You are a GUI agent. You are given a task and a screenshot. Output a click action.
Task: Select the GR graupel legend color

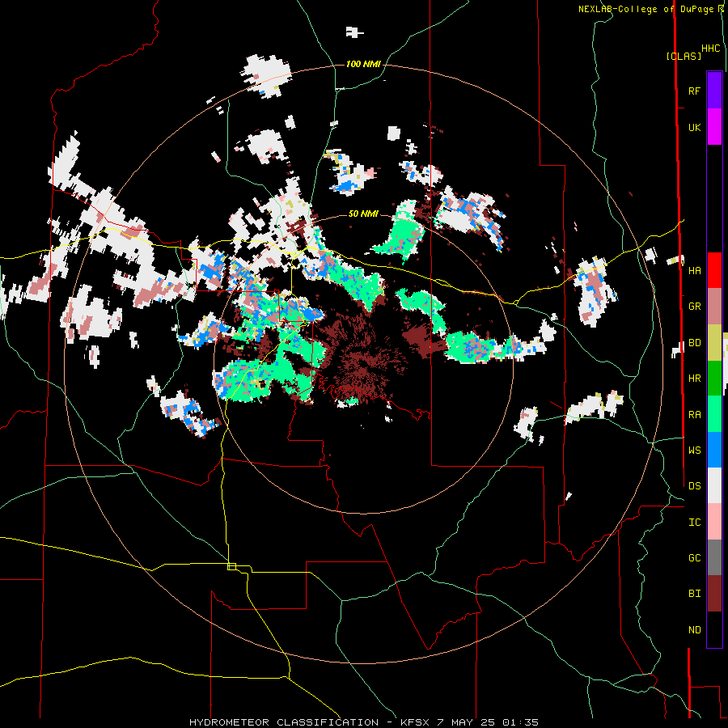714,307
